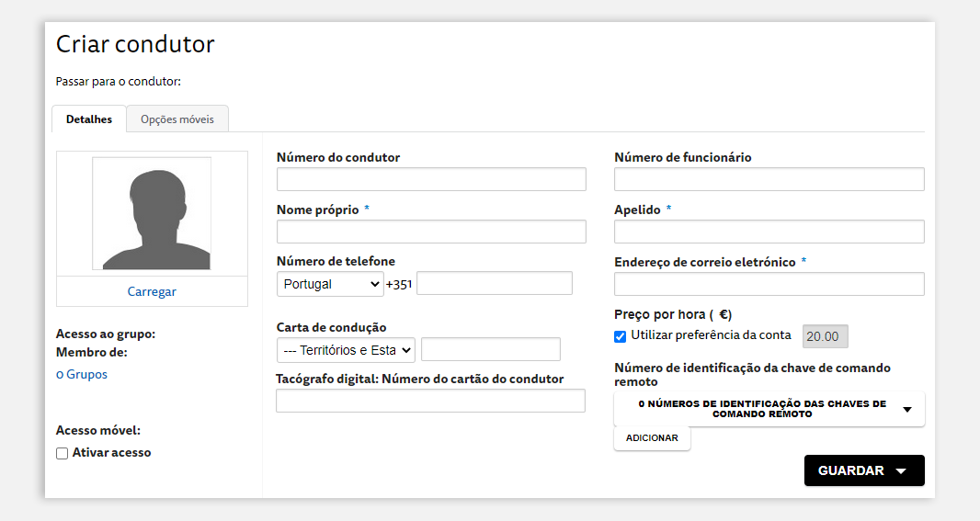Screen dimensions: 980x521
Task: Click the 20.00 hourly price field
Action: [x=825, y=336]
